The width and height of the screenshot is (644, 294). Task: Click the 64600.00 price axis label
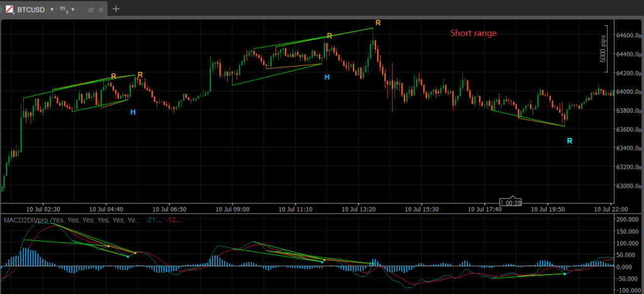click(x=630, y=35)
